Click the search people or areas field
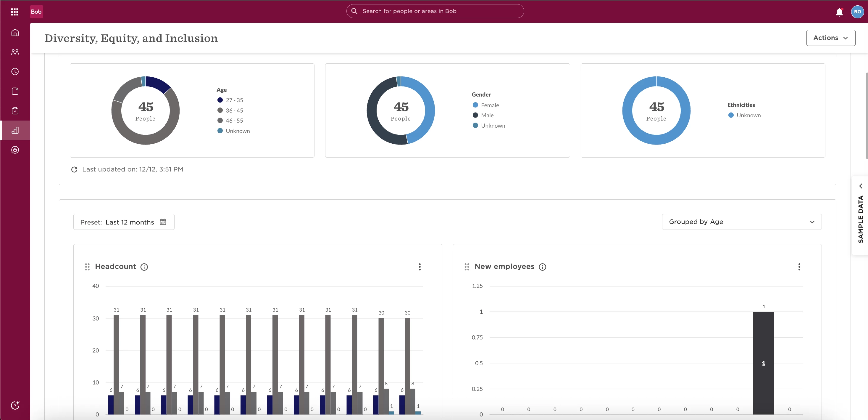The height and width of the screenshot is (420, 868). click(435, 11)
